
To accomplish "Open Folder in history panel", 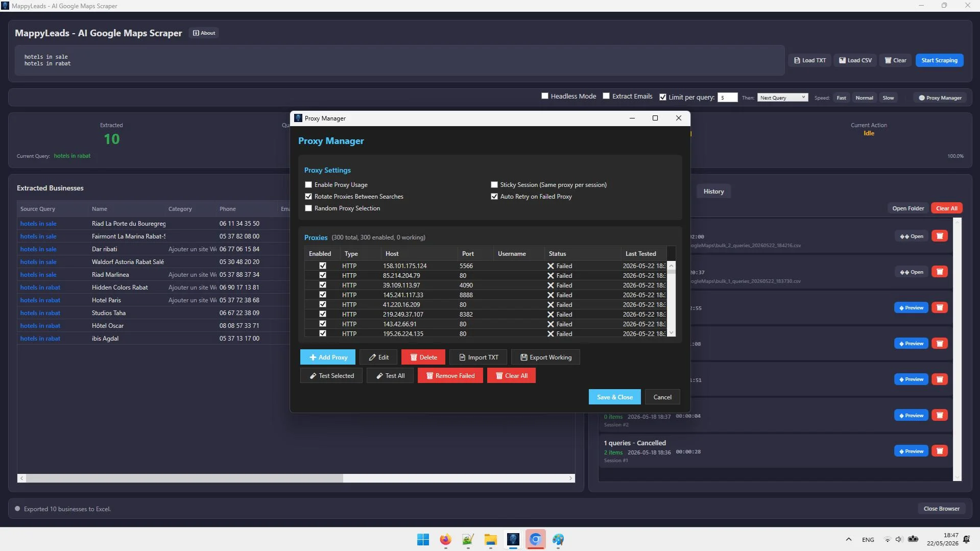I will point(908,208).
